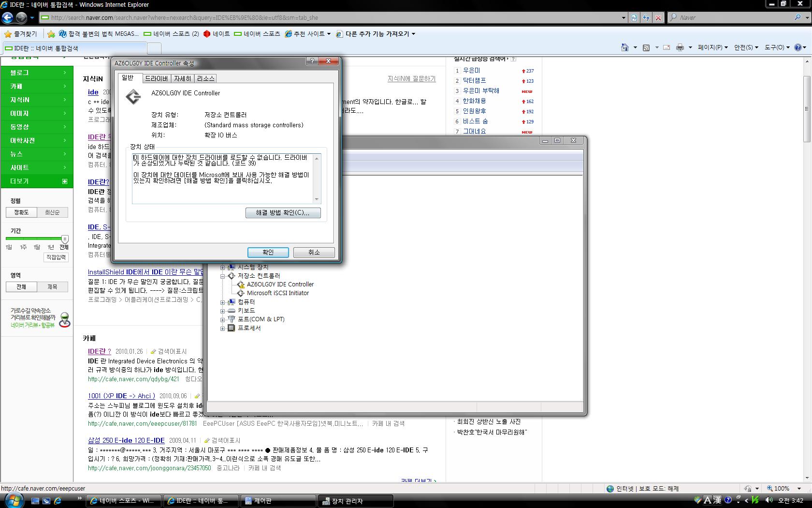Click the green plus icon beside 더보기

pyautogui.click(x=65, y=181)
